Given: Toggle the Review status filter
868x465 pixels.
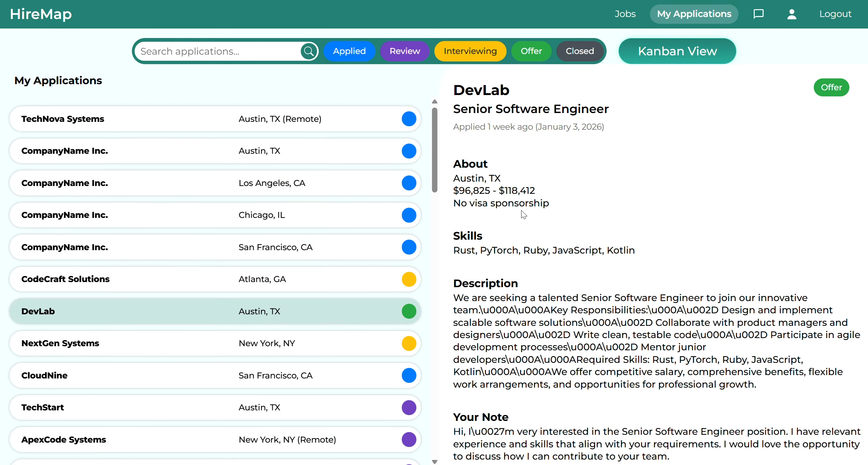Looking at the screenshot, I should 405,51.
